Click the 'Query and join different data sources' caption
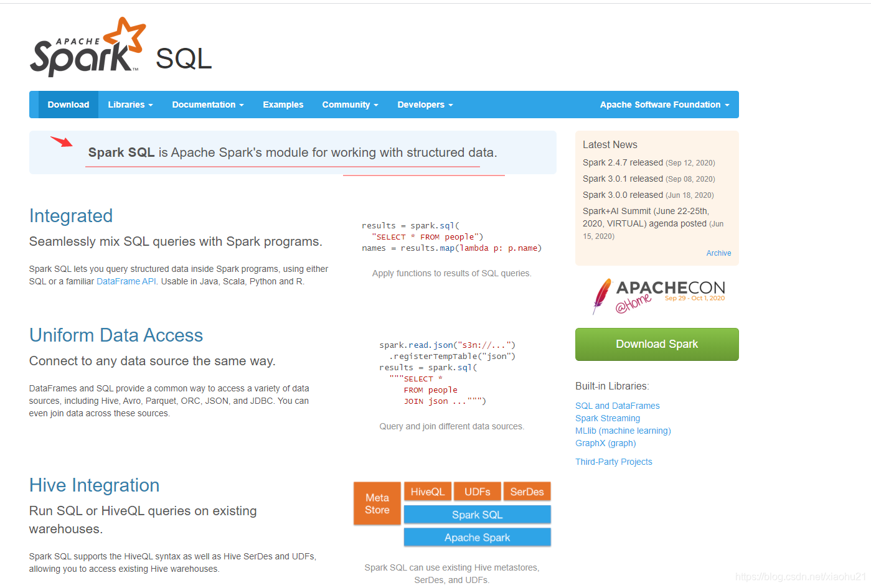 click(x=452, y=426)
